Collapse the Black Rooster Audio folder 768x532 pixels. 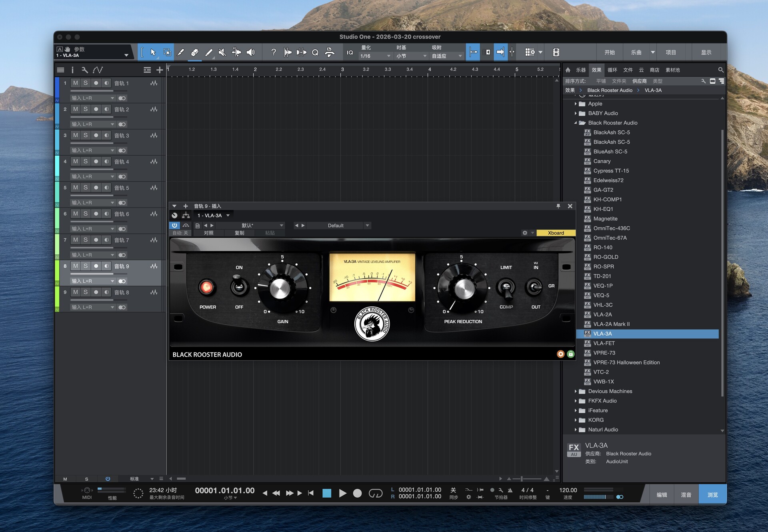(x=576, y=123)
